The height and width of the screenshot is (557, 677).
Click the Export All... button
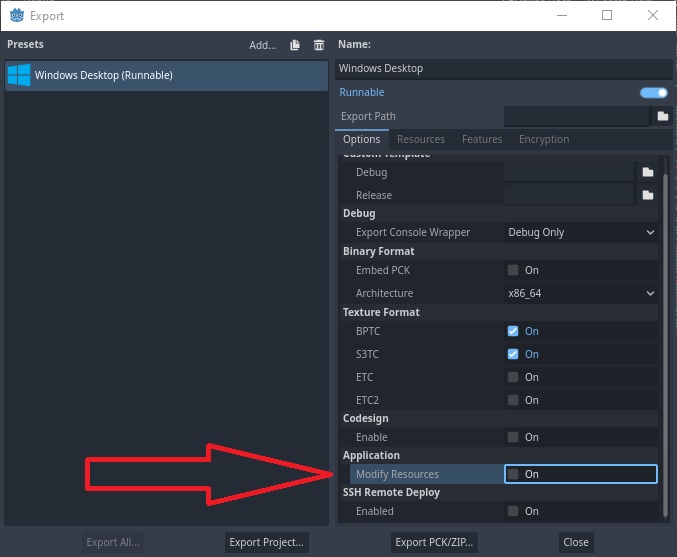coord(113,542)
